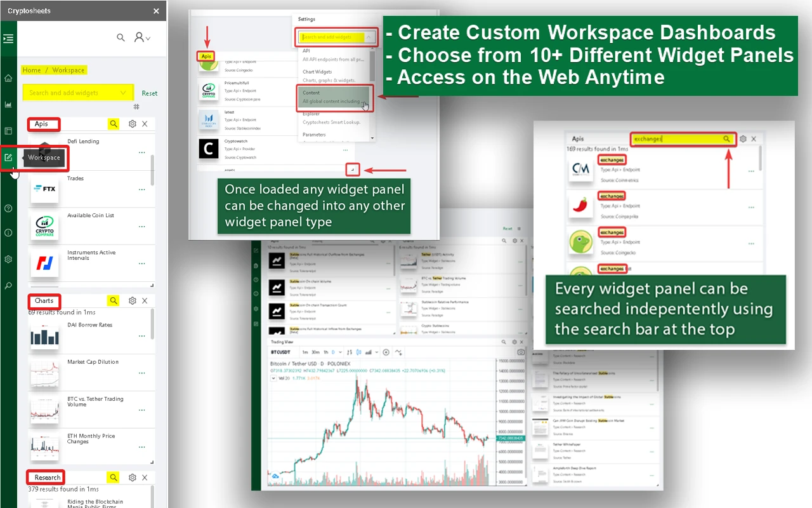Toggle the grid layout hash icon
Image resolution: width=812 pixels, height=508 pixels.
pos(136,107)
